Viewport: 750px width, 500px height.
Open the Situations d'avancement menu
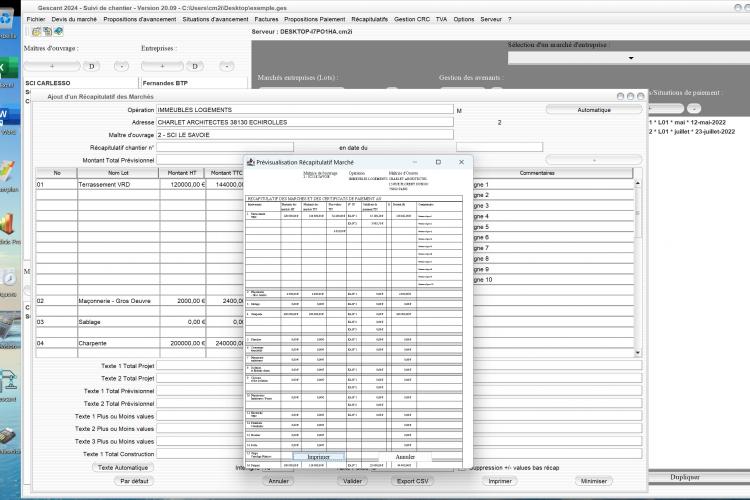[215, 19]
